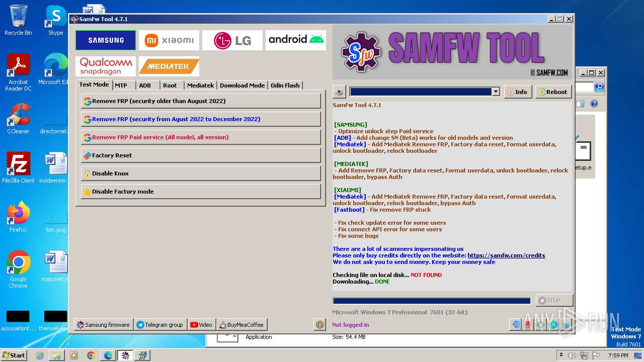Open Firefox desktop shortcut

pos(18,217)
